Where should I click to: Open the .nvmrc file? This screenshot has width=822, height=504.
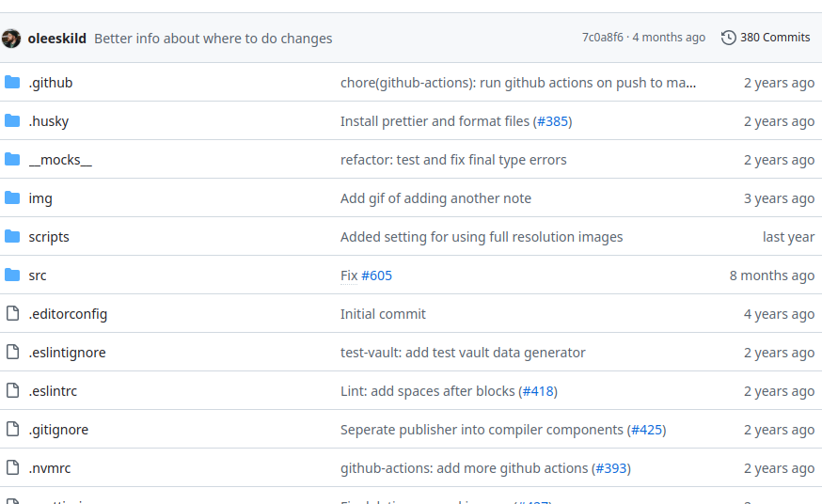[x=50, y=468]
